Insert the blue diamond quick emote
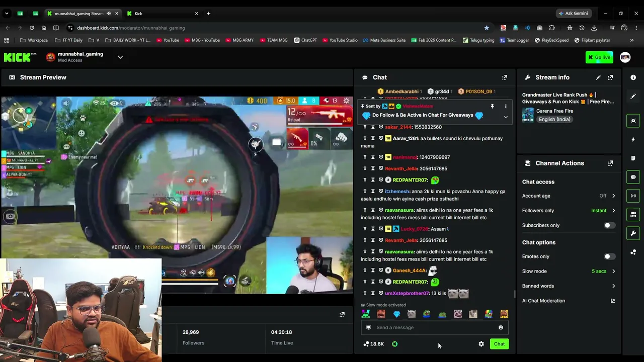The image size is (644, 362). pos(396,314)
